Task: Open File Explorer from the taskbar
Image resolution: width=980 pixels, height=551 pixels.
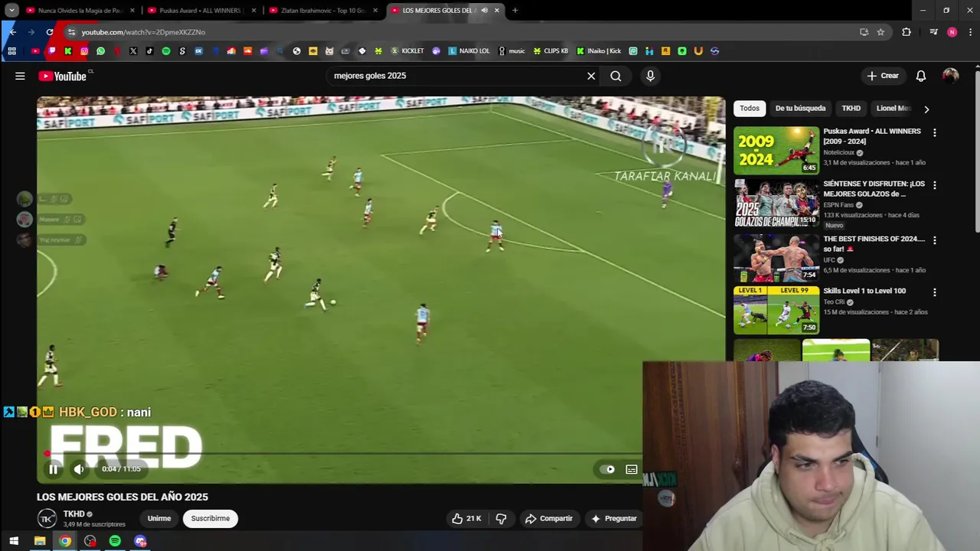Action: point(40,541)
